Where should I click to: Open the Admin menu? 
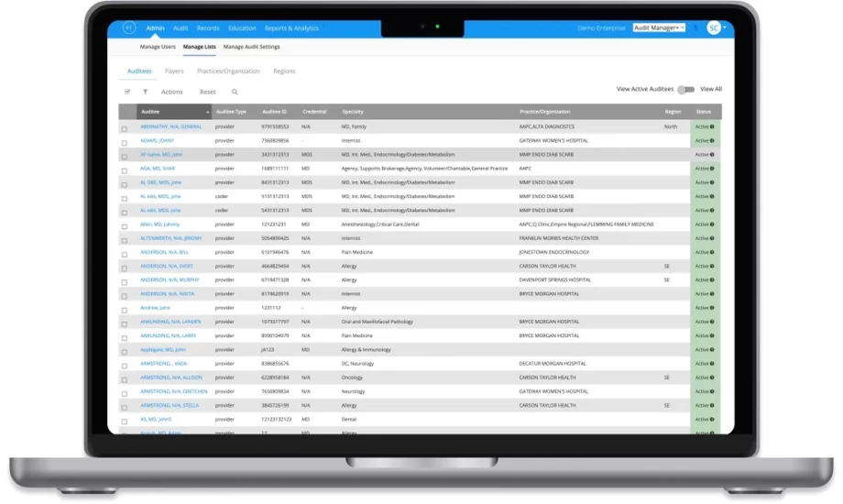[155, 28]
